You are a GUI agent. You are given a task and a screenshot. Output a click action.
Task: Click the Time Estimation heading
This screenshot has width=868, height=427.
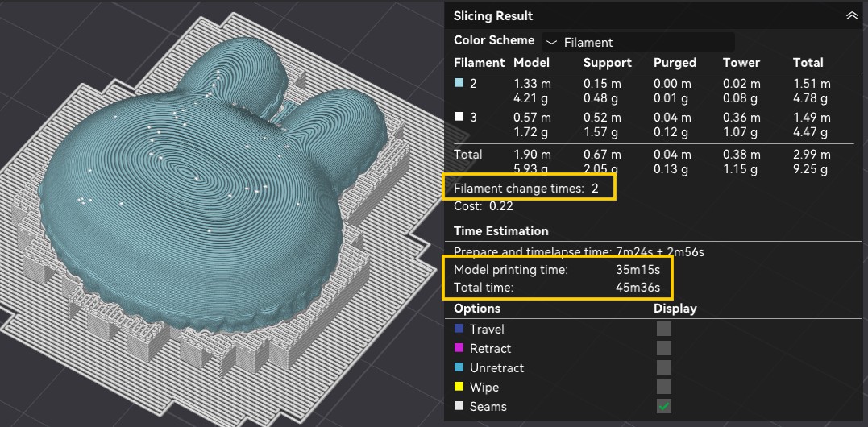[x=501, y=230]
